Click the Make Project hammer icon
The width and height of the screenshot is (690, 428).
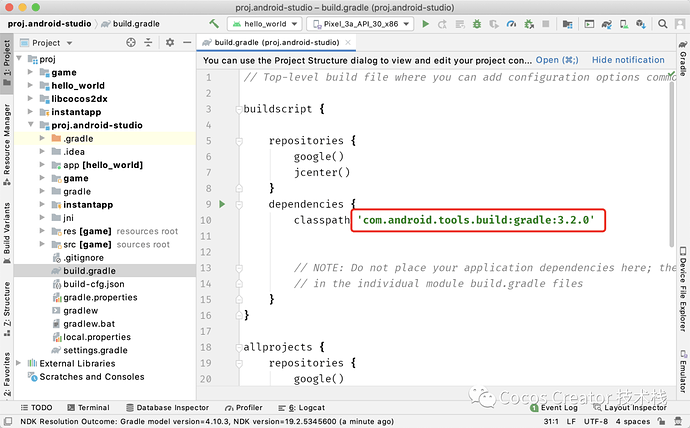(214, 23)
